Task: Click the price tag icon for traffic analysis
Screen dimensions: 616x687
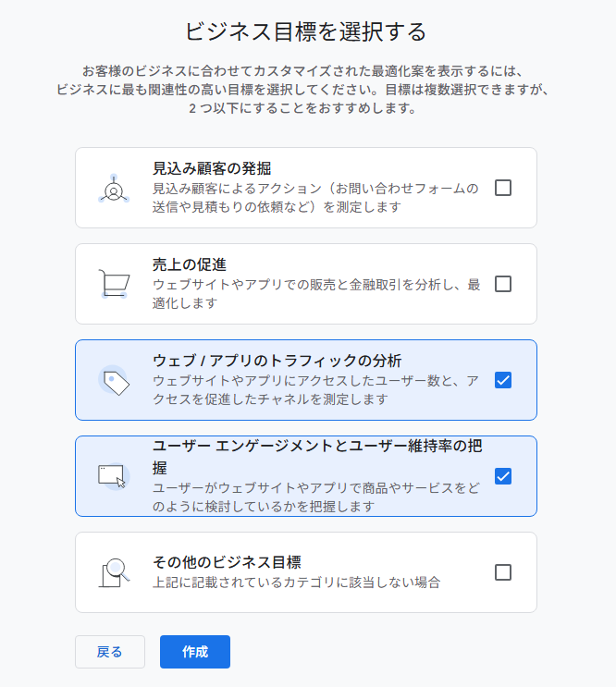Action: (114, 380)
